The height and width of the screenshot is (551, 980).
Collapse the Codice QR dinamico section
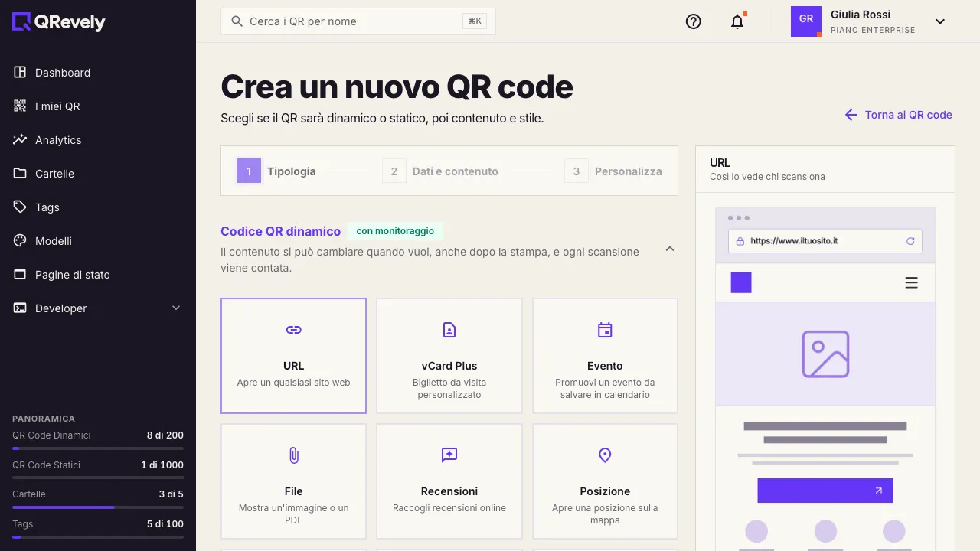[x=670, y=249]
